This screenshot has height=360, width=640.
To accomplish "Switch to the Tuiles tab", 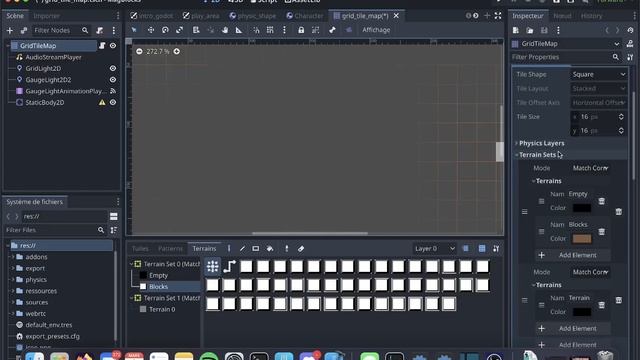I will click(140, 248).
